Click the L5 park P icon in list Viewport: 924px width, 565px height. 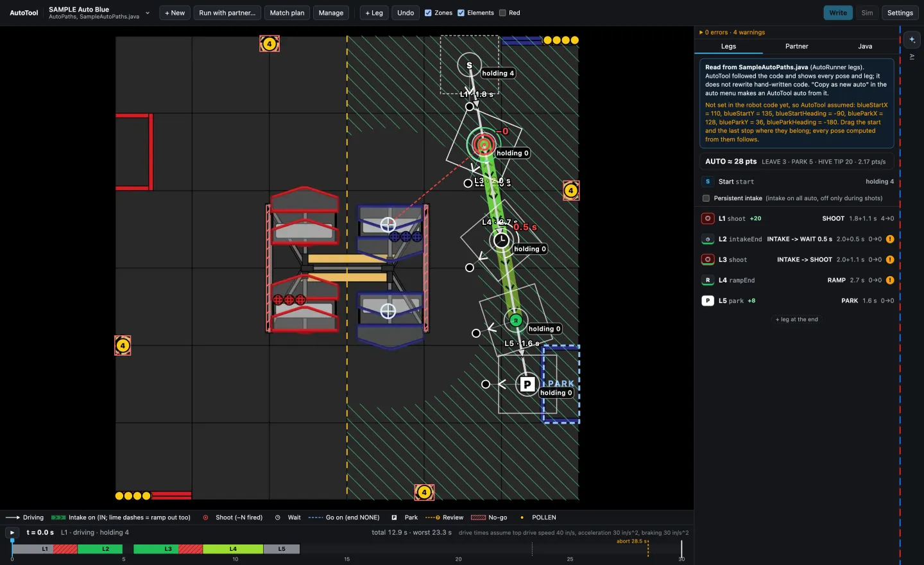point(708,300)
